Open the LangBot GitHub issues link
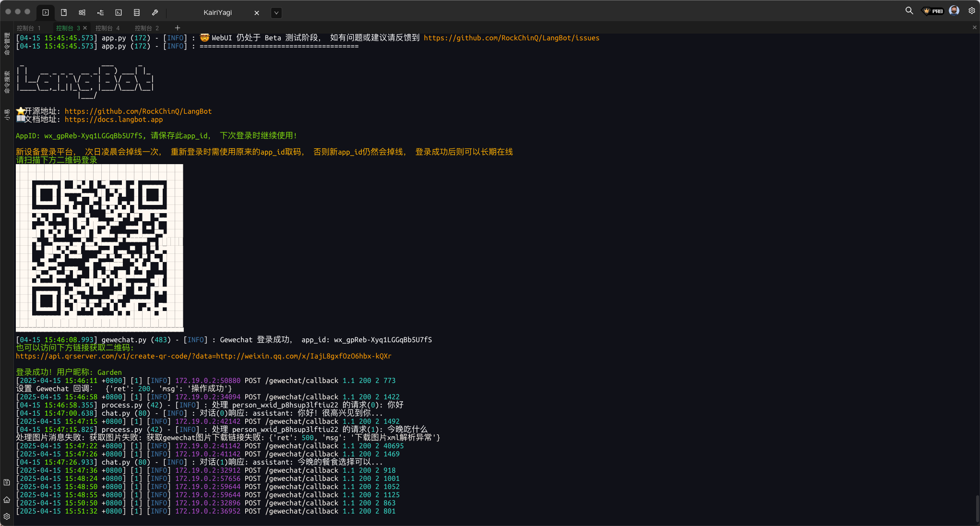 [x=511, y=38]
